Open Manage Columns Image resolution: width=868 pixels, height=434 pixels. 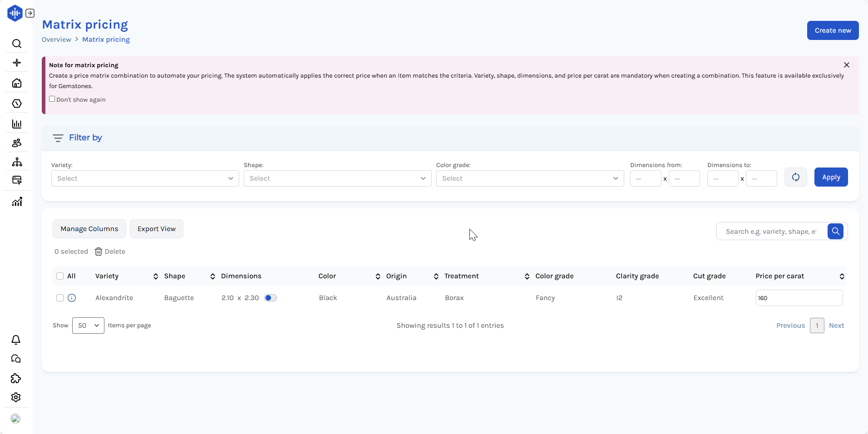pos(89,229)
